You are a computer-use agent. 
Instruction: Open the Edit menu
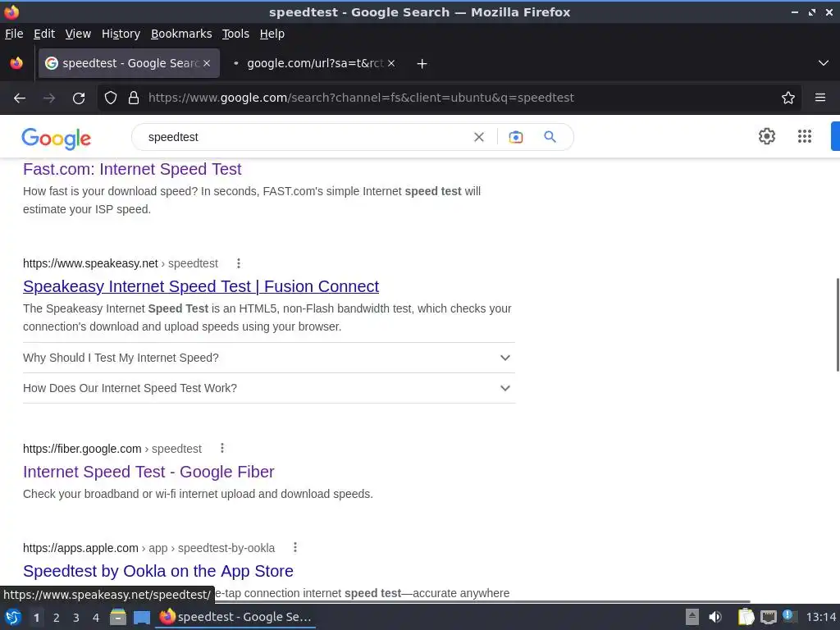[44, 34]
